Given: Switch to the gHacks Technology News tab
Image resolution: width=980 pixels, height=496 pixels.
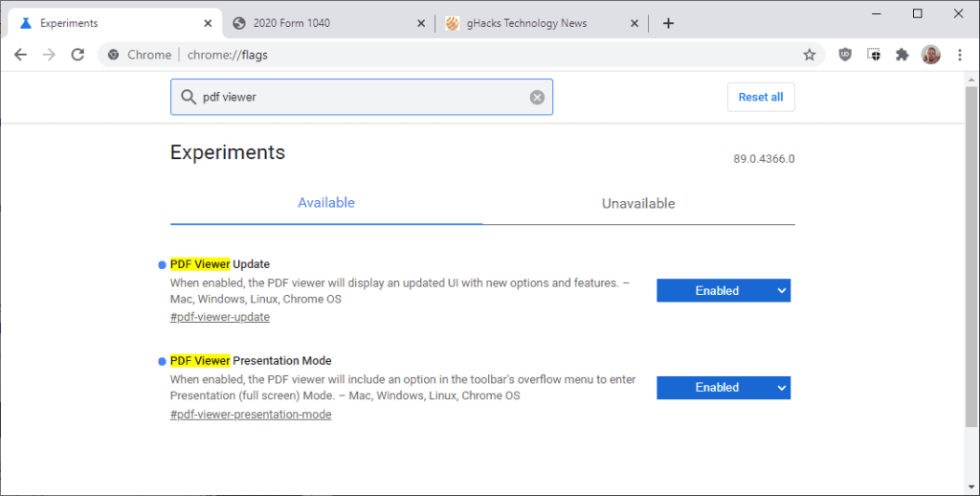Looking at the screenshot, I should point(542,23).
